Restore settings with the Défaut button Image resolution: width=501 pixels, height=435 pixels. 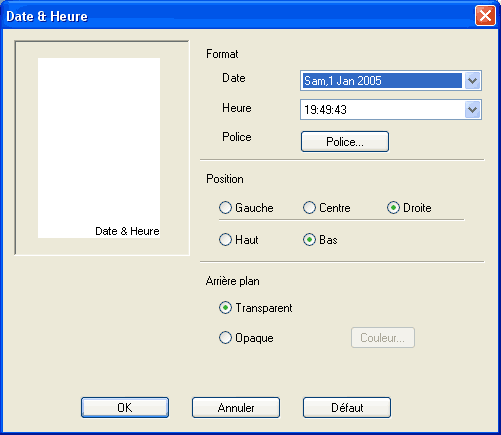coord(347,407)
